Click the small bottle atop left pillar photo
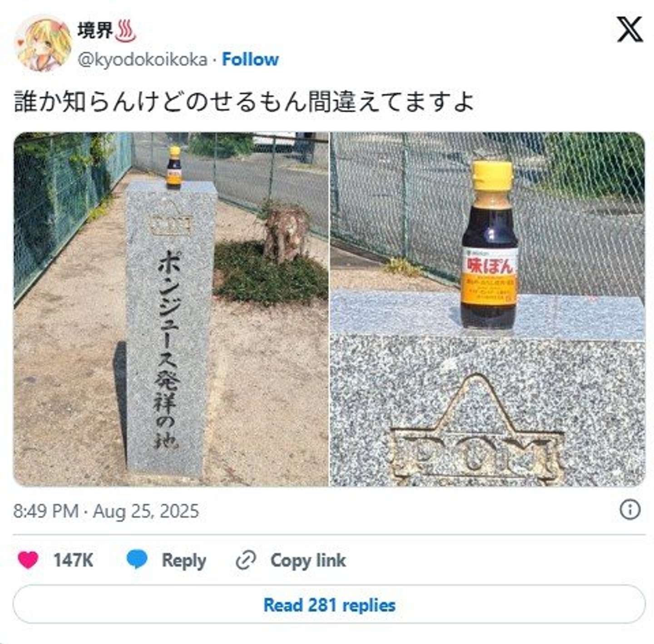This screenshot has height=644, width=654. click(x=174, y=167)
